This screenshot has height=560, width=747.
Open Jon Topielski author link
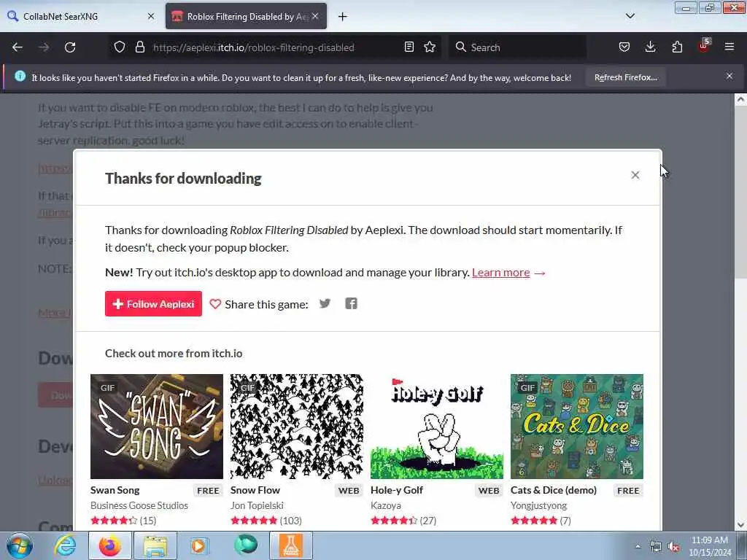click(257, 505)
